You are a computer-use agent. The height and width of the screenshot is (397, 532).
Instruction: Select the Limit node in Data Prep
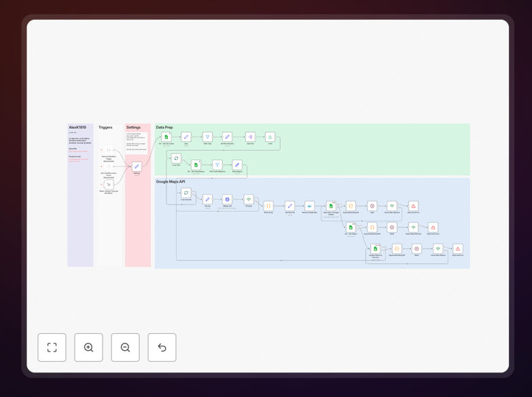pyautogui.click(x=270, y=137)
